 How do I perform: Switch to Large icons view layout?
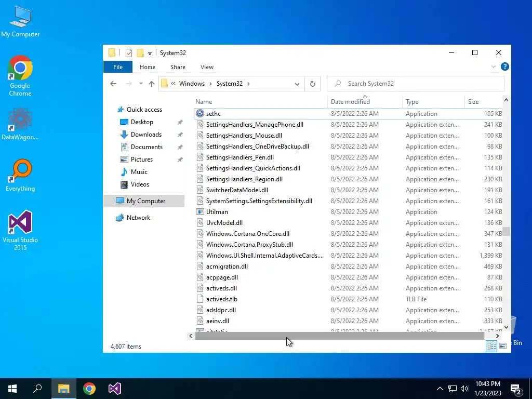click(503, 346)
